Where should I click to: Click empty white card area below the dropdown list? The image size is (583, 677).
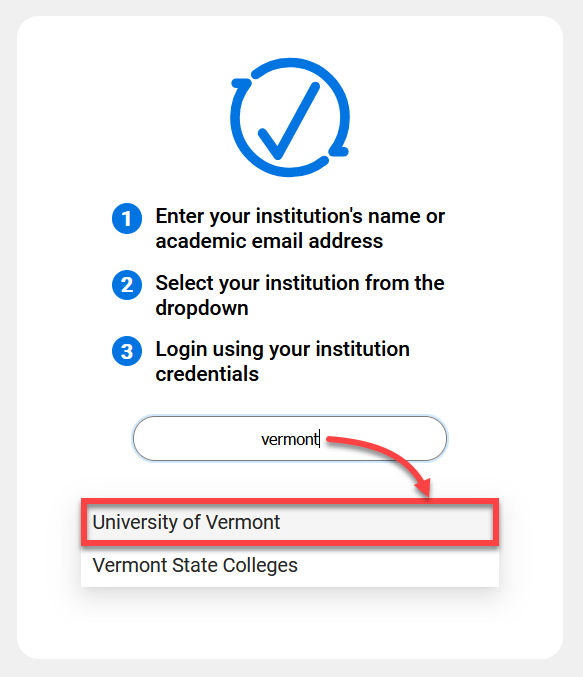pos(290,622)
